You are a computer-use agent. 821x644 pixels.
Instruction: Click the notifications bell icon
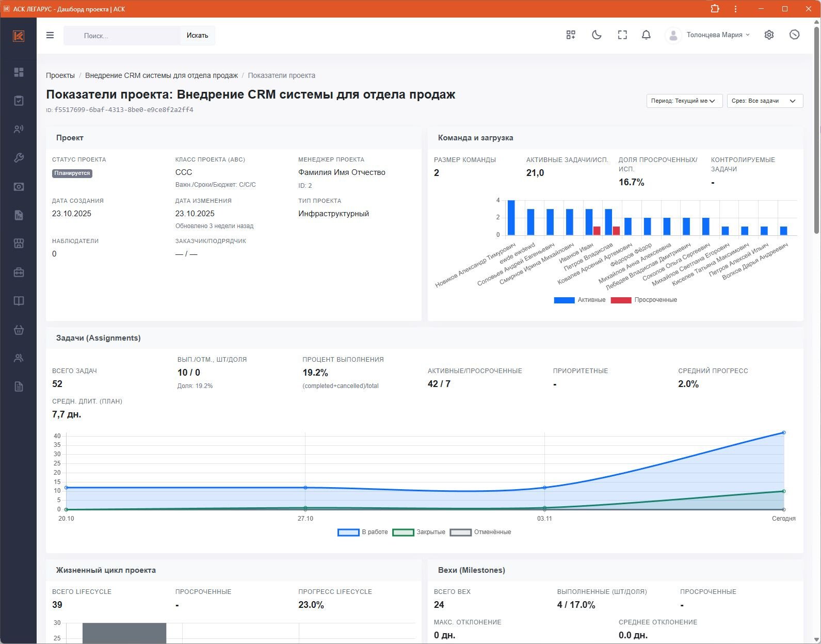(646, 35)
